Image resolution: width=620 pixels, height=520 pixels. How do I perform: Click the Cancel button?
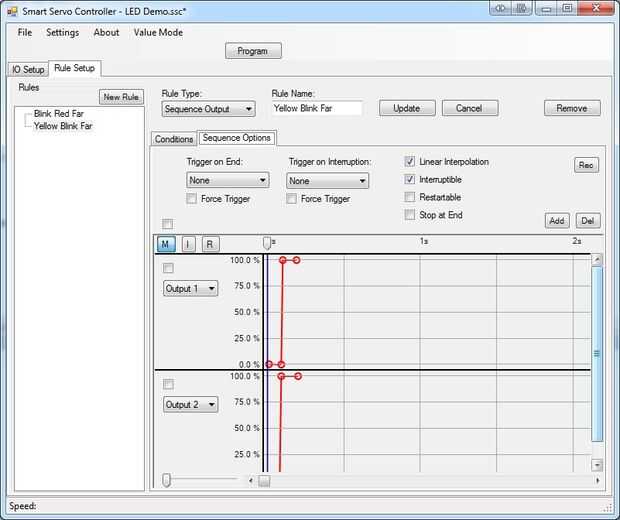[x=470, y=108]
